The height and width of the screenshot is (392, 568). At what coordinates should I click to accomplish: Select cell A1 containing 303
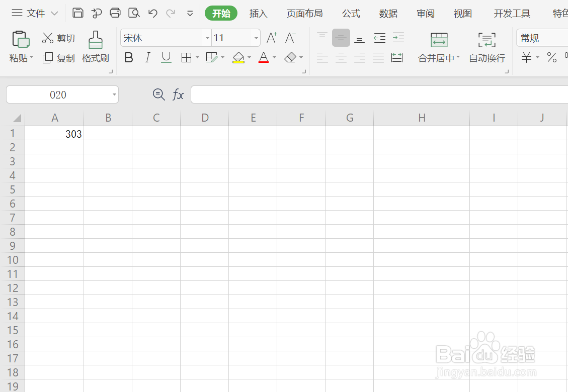pos(54,134)
